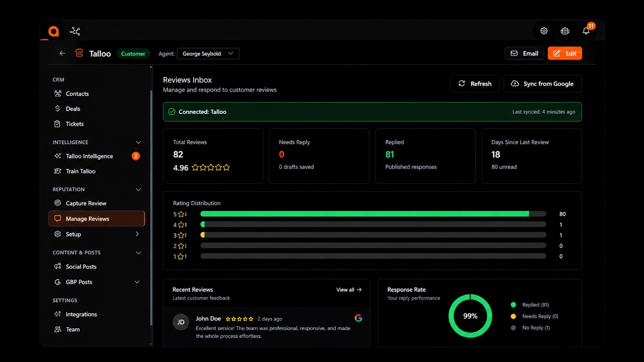Open the Agent George Seybold dropdown
Viewport: 644px width, 362px height.
click(x=208, y=54)
